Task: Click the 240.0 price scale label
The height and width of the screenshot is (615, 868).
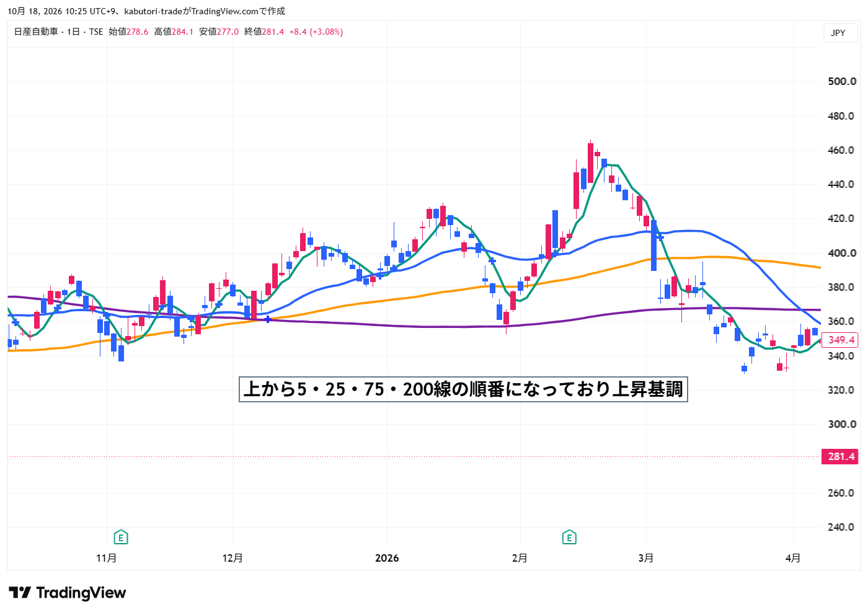Action: (x=842, y=527)
